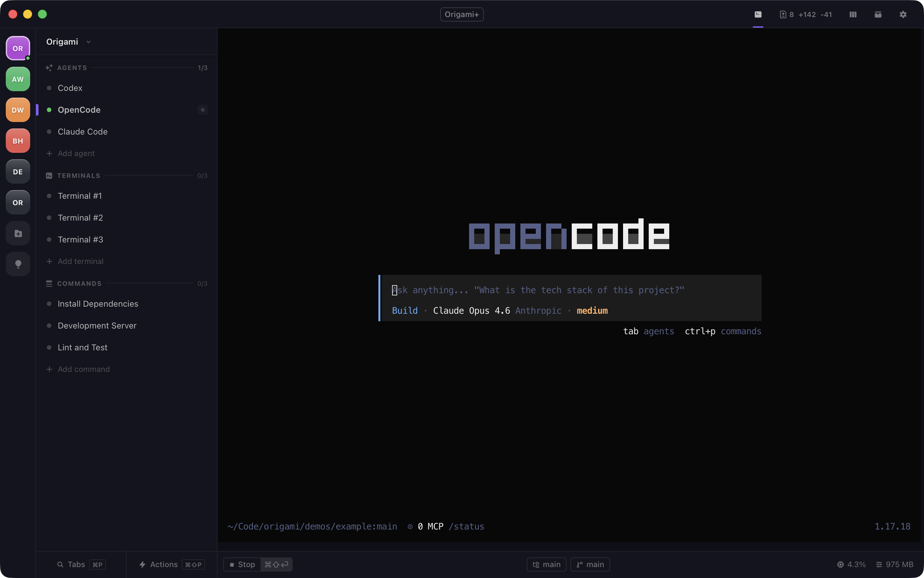Open Terminal #3
Screen dimensions: 924x578
(x=126, y=240)
